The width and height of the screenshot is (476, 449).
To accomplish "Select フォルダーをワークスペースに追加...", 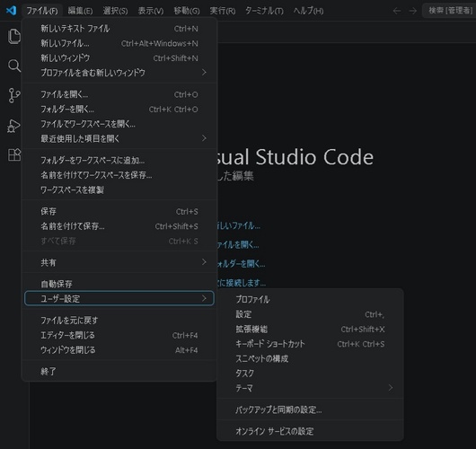I will (119, 160).
